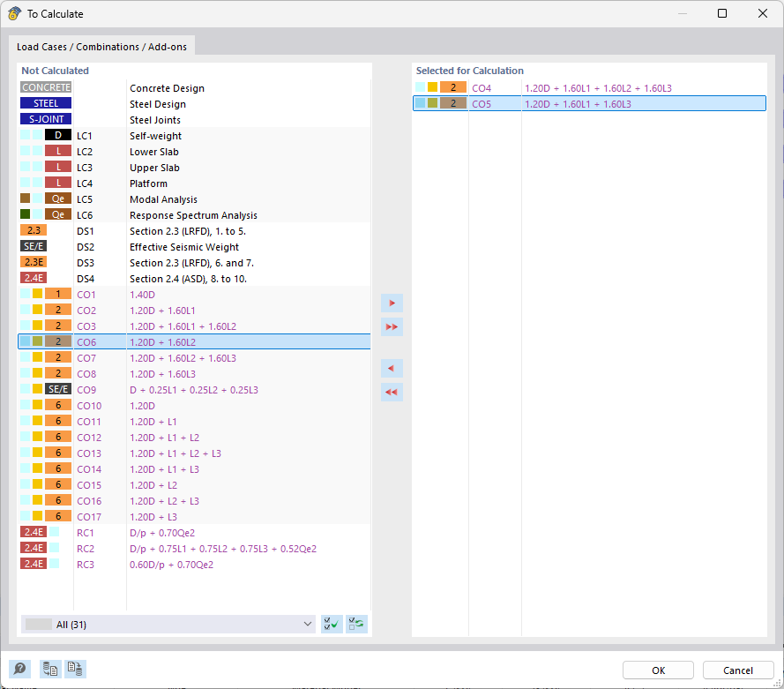Click the L badge of LC2

[58, 151]
